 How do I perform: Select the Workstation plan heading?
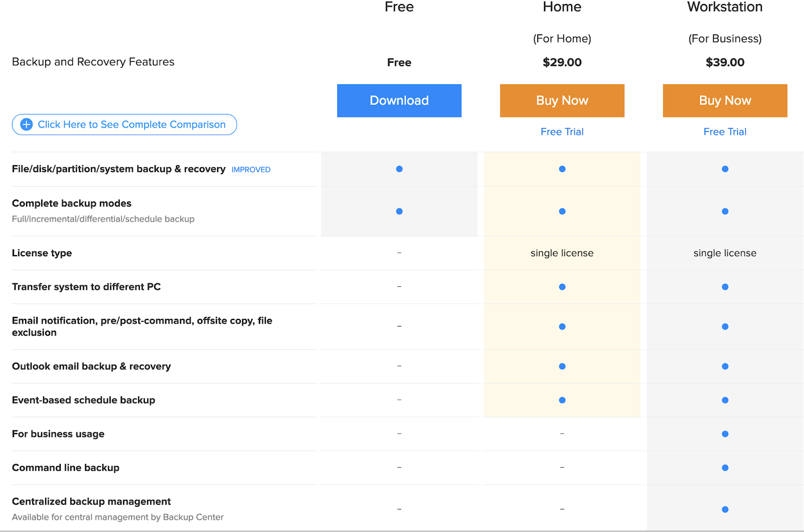725,7
